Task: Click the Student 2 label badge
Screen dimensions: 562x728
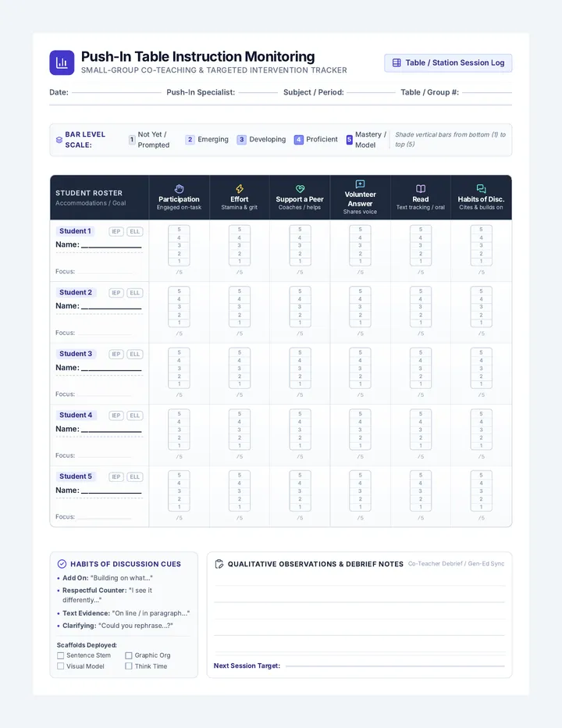Action: (76, 292)
